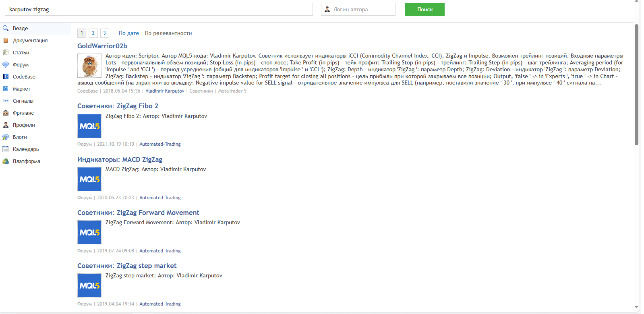
Task: Click the Документация book icon
Action: point(6,40)
